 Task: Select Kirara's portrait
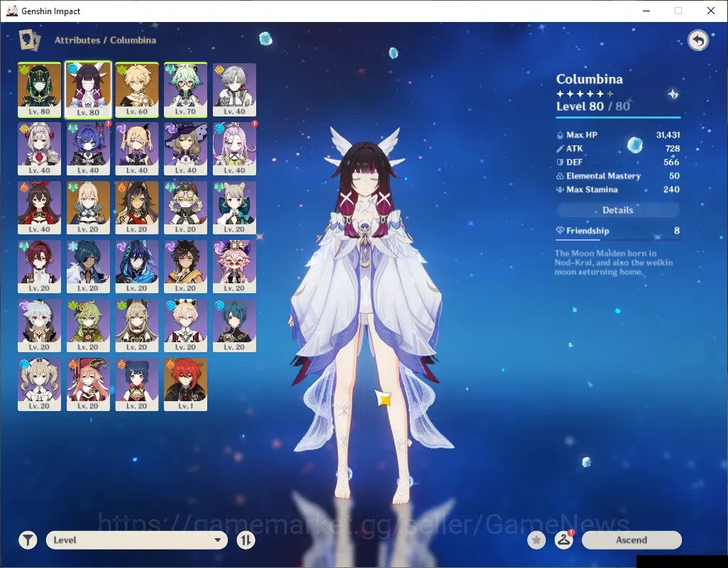point(137,326)
